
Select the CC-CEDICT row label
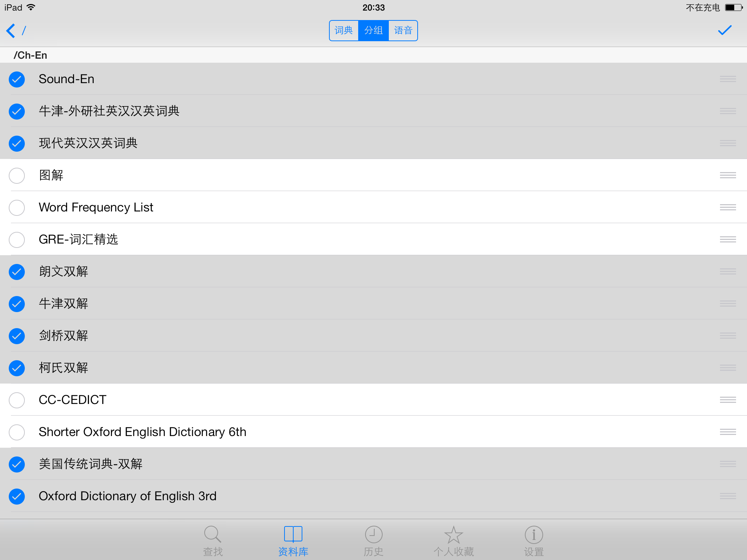[x=73, y=400]
